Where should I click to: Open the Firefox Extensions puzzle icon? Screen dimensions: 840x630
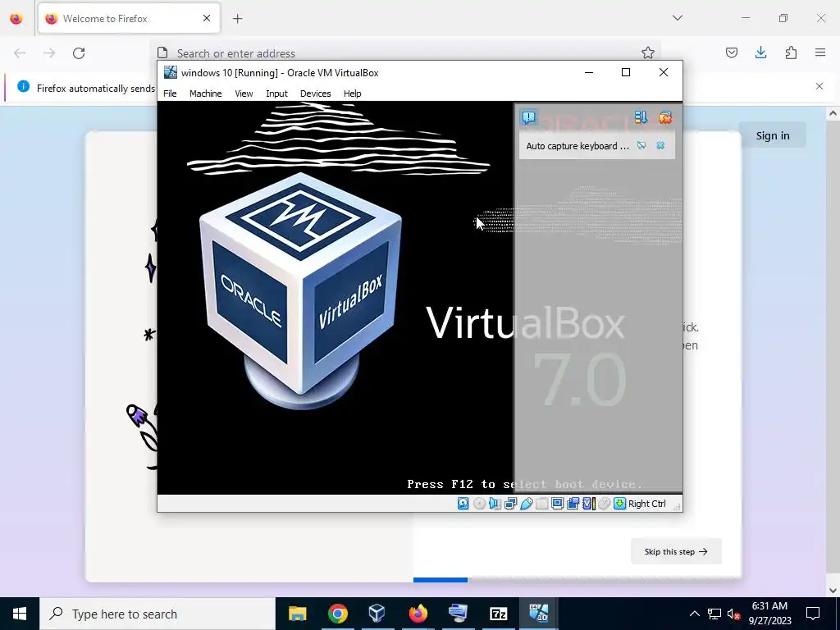pyautogui.click(x=791, y=52)
